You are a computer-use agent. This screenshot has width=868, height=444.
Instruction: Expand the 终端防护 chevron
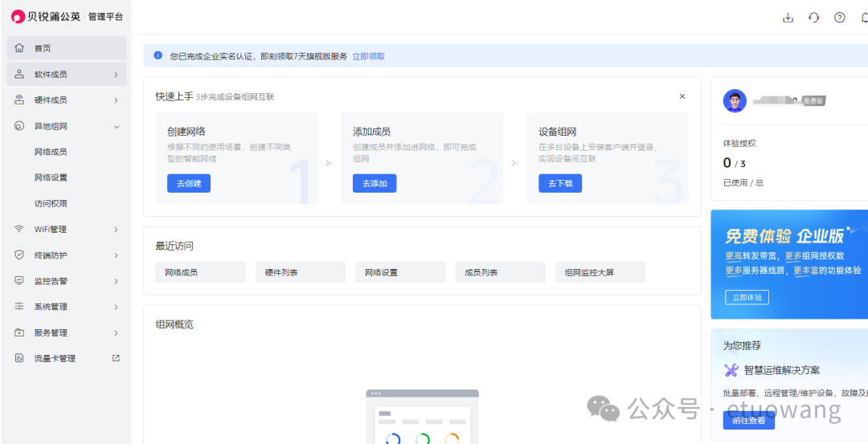[x=116, y=255]
